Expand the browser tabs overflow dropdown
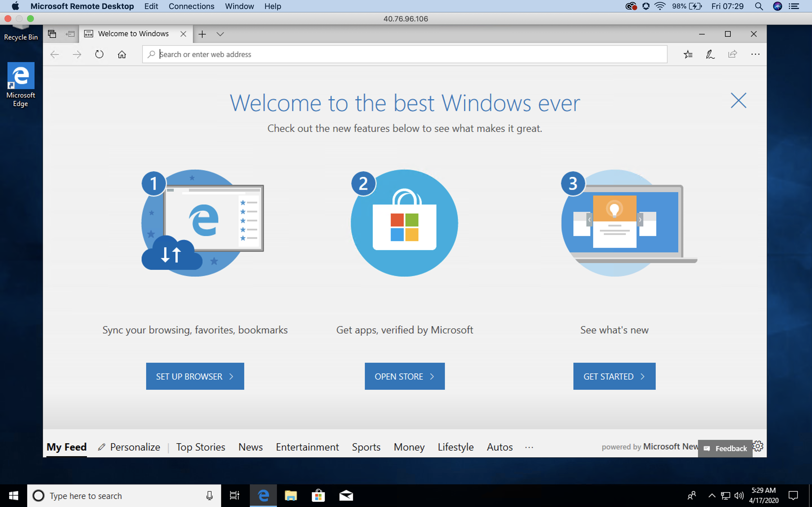 click(220, 33)
